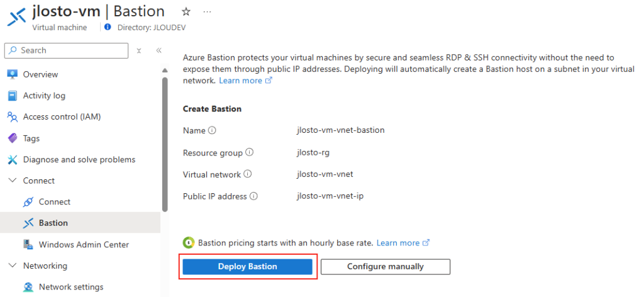
Task: Click the Create Bastion heading
Action: [x=212, y=109]
